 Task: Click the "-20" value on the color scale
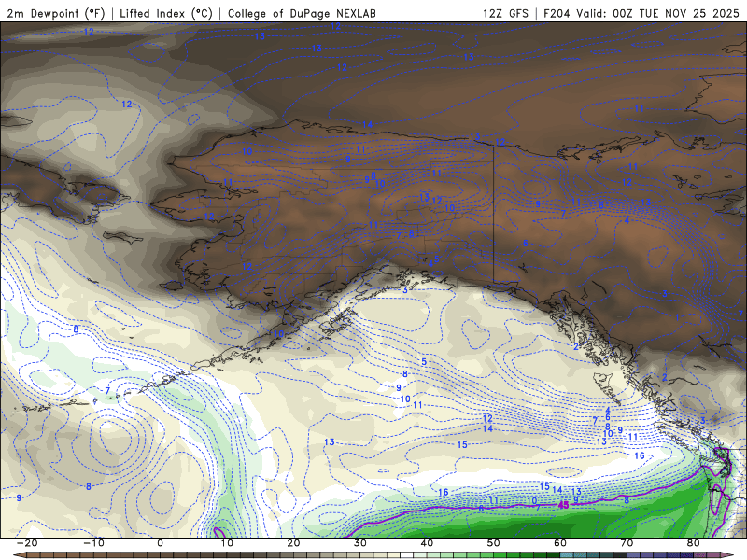[x=27, y=543]
